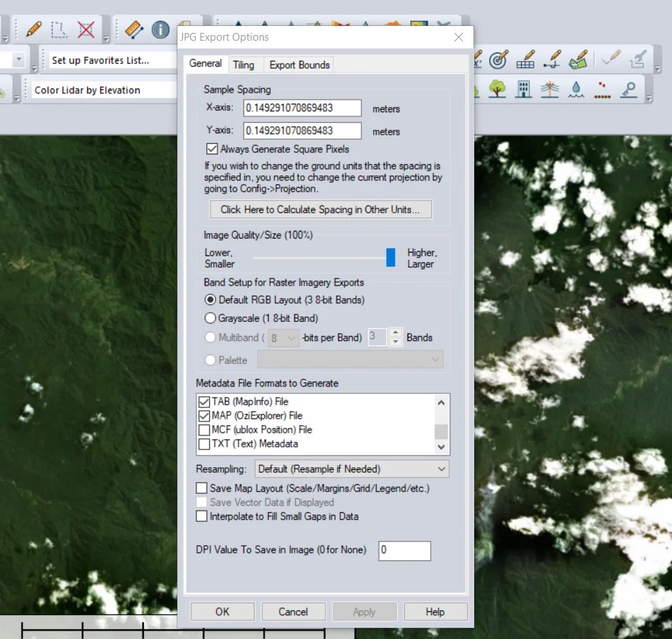
Task: Select the tree vegetation feature icon
Action: (496, 90)
